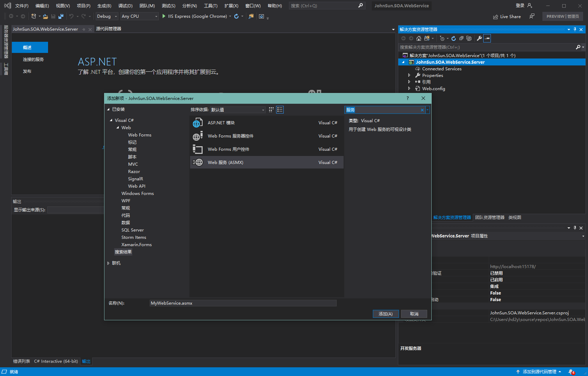Viewport: 588px width, 376px height.
Task: Click the Live Share icon
Action: pyautogui.click(x=495, y=17)
